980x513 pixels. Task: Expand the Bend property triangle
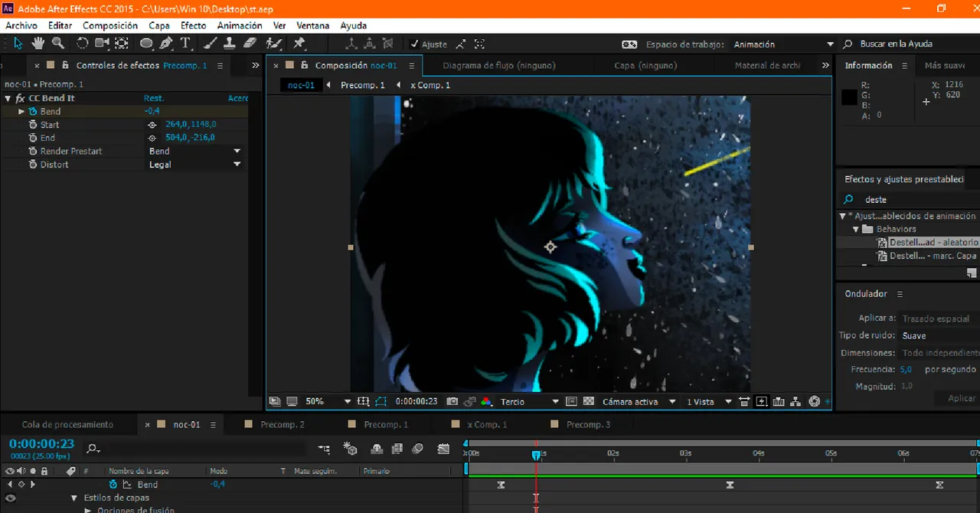pyautogui.click(x=21, y=112)
